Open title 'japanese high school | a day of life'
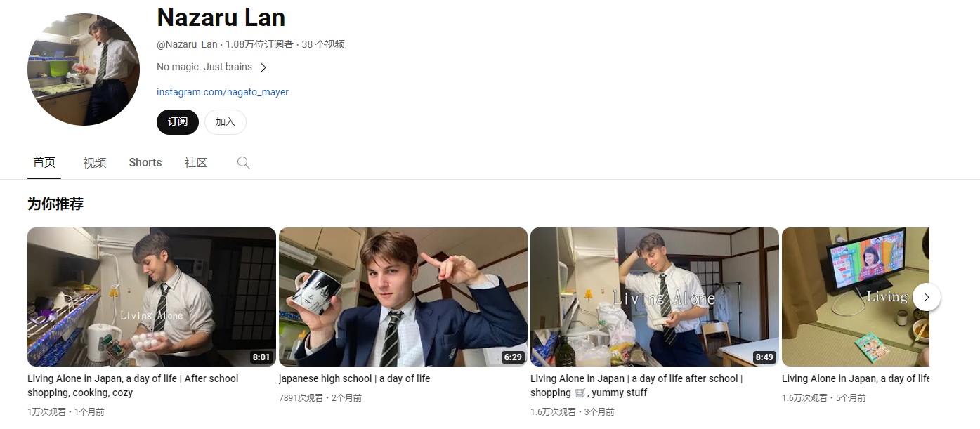 [355, 378]
